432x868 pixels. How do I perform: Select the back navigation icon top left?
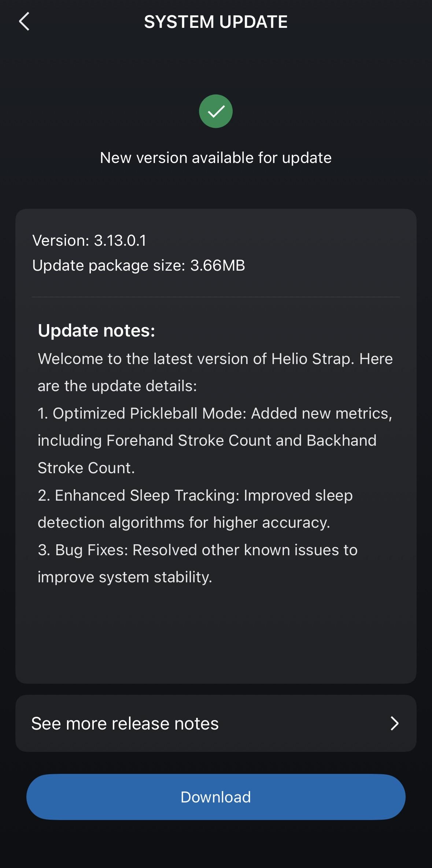coord(25,22)
